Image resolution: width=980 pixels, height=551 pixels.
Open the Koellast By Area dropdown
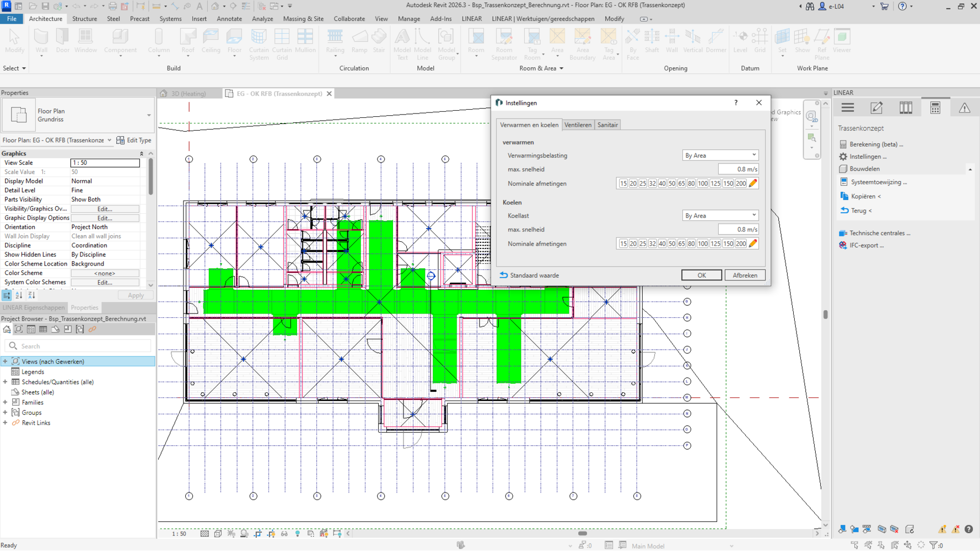pyautogui.click(x=720, y=215)
